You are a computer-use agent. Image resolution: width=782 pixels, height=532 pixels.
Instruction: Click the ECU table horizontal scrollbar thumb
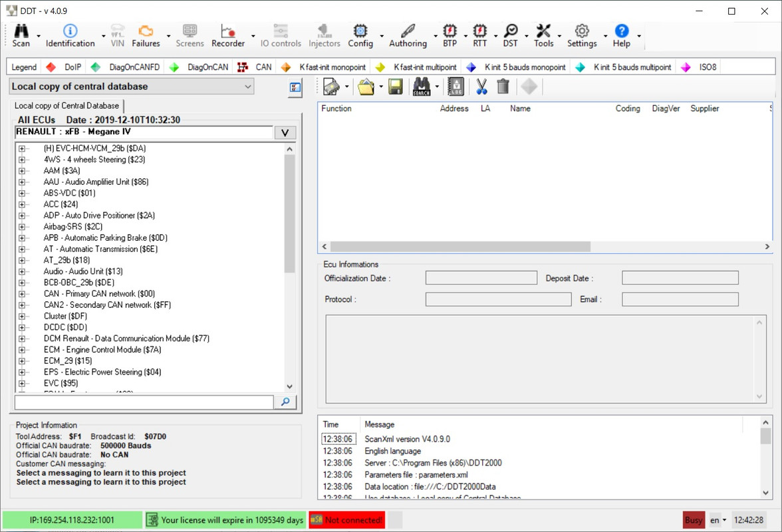(460, 246)
